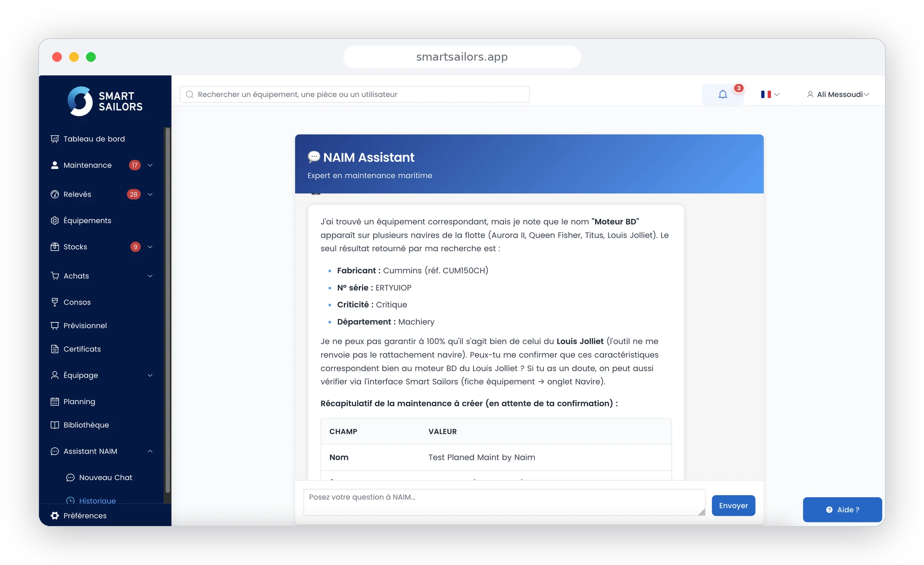Click the CHAMP column header

(343, 432)
